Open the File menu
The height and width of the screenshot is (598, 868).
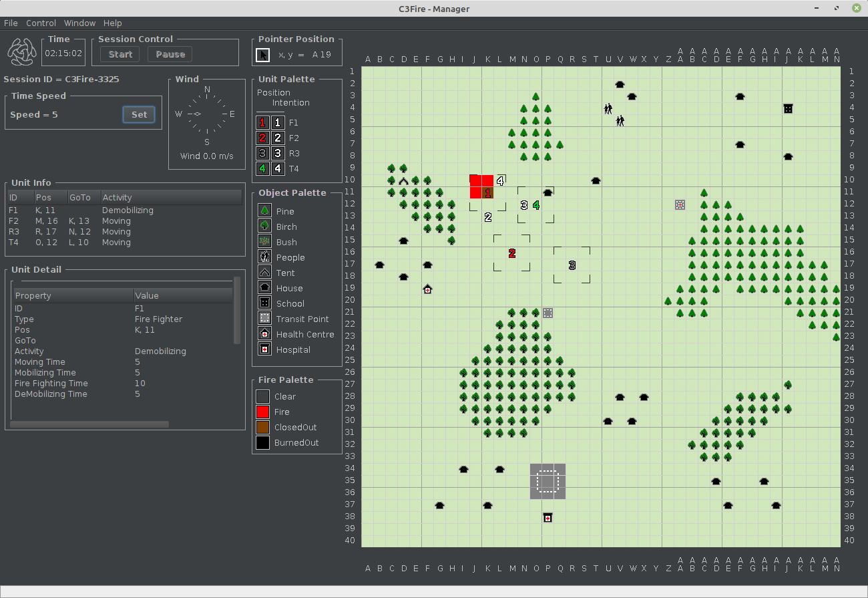(x=11, y=23)
